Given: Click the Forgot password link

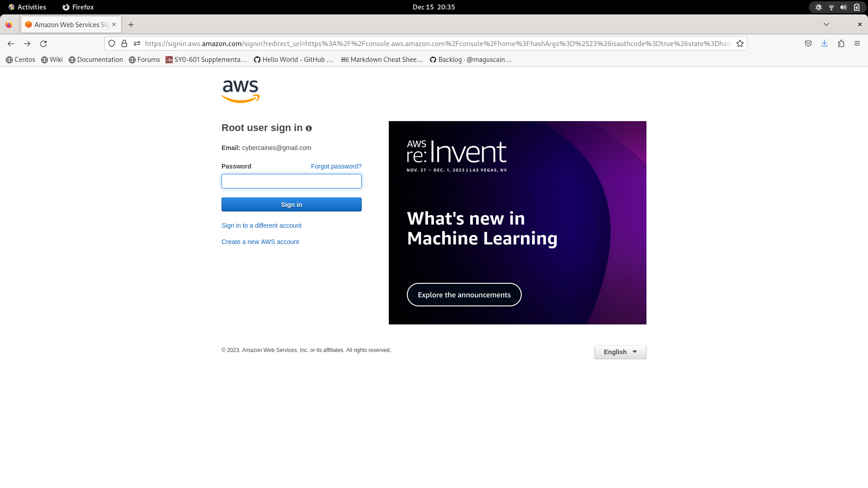Looking at the screenshot, I should point(336,166).
